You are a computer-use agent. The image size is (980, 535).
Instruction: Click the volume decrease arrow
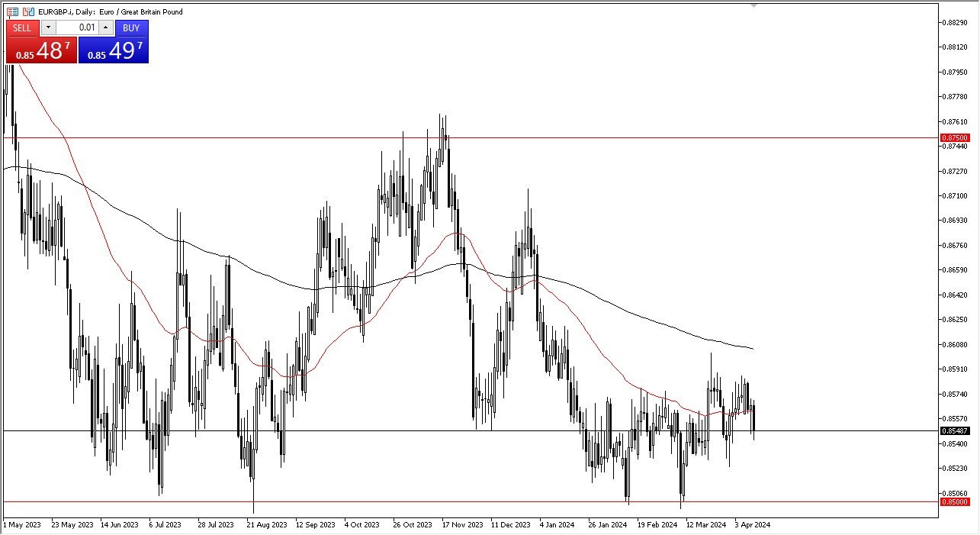click(48, 28)
